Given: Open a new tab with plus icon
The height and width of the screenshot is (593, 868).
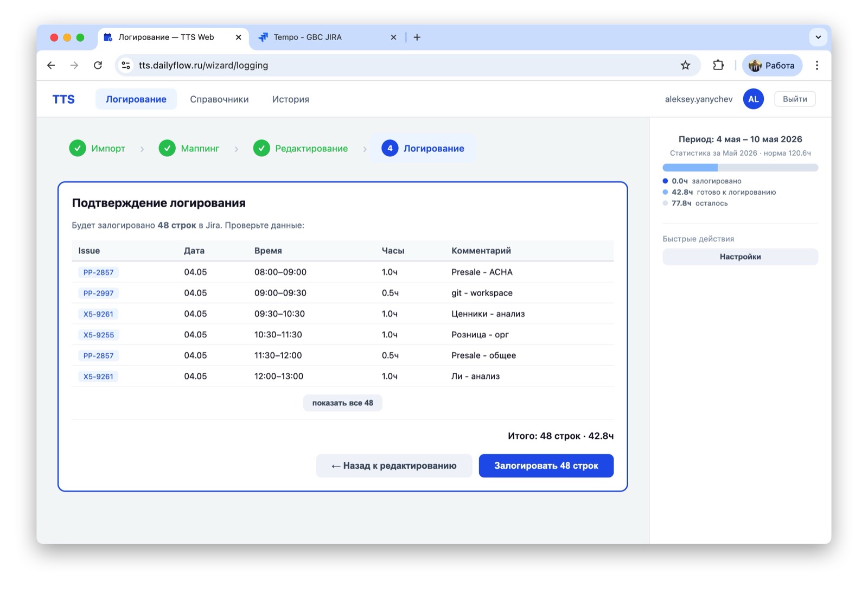Looking at the screenshot, I should tap(417, 37).
